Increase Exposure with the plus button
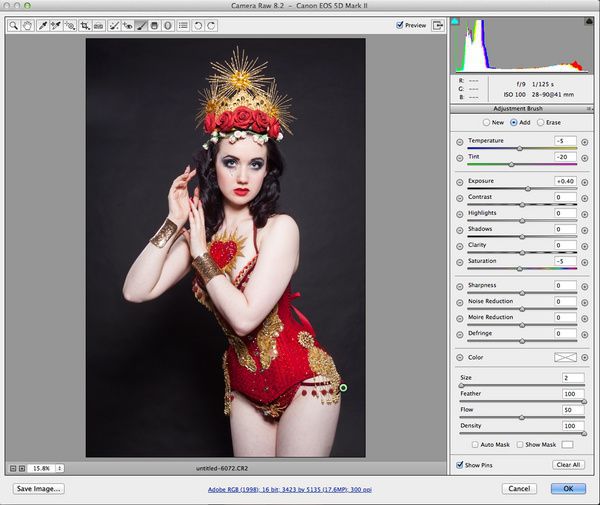Viewport: 600px width, 505px height. coord(585,181)
